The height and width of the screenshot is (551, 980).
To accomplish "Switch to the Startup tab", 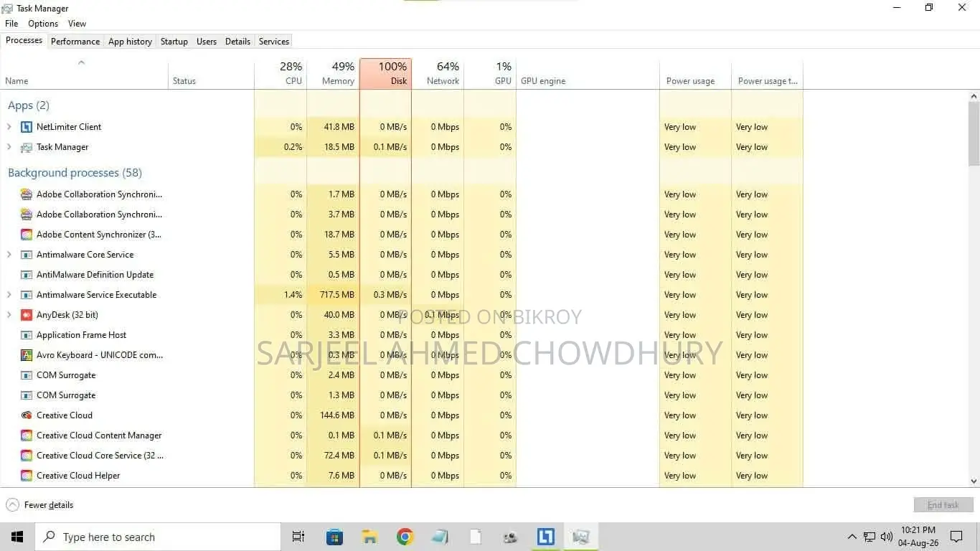I will [x=174, y=42].
